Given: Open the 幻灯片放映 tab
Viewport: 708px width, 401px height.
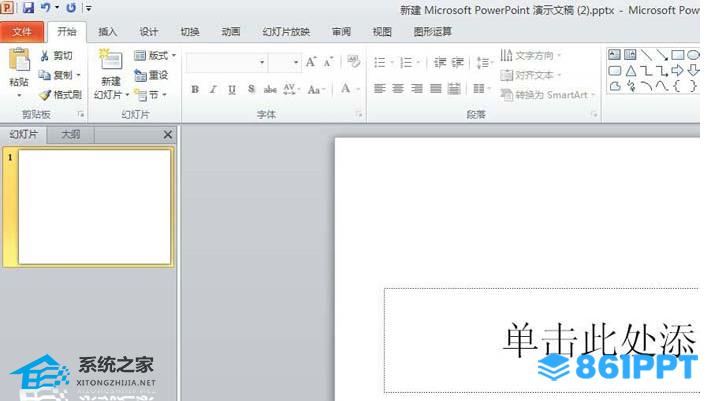Looking at the screenshot, I should 286,32.
